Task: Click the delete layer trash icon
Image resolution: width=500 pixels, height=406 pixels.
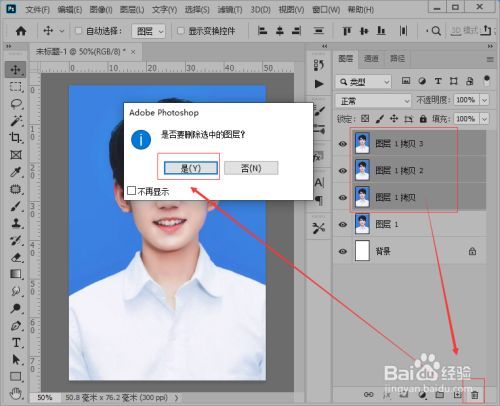Action: [474, 395]
